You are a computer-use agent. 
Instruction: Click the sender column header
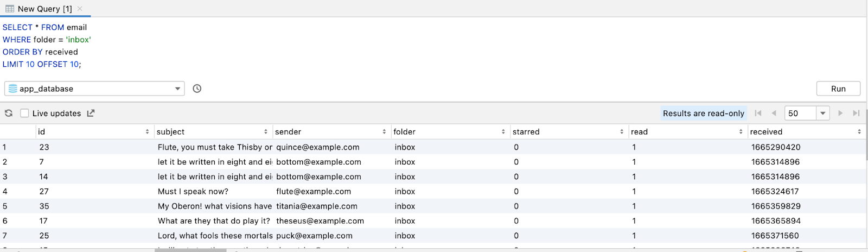coord(288,132)
